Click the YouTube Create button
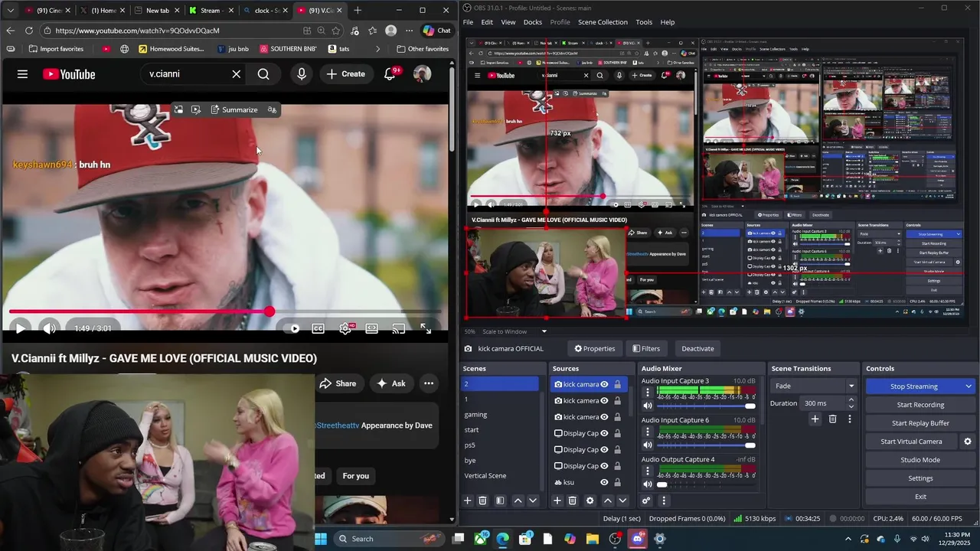980x551 pixels. point(345,74)
